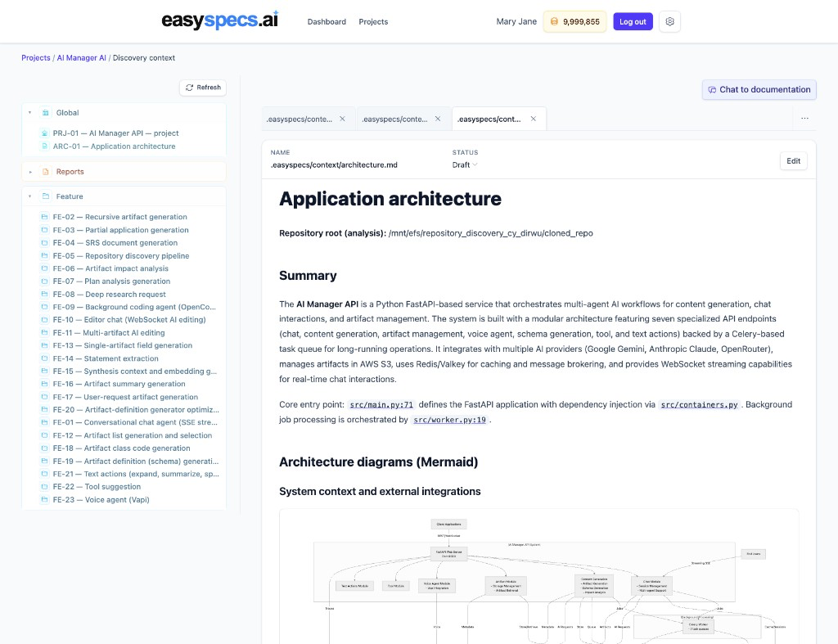Click the FE-14 Statement extraction icon
This screenshot has height=644, width=838.
click(x=44, y=358)
